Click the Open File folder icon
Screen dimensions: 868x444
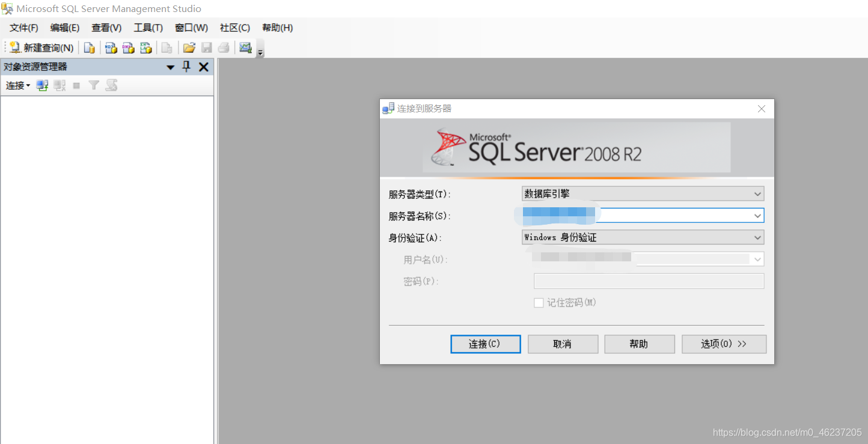(x=189, y=48)
